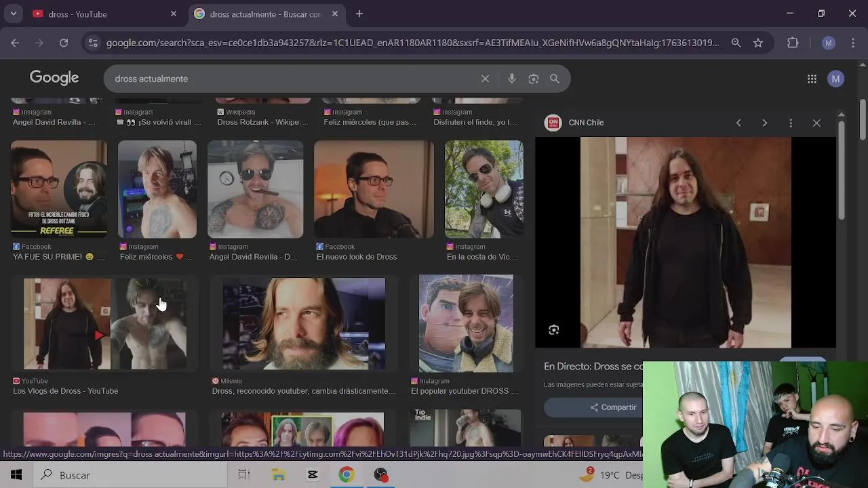Image resolution: width=868 pixels, height=488 pixels.
Task: Open the Chrome icon on the taskbar
Action: 347,475
